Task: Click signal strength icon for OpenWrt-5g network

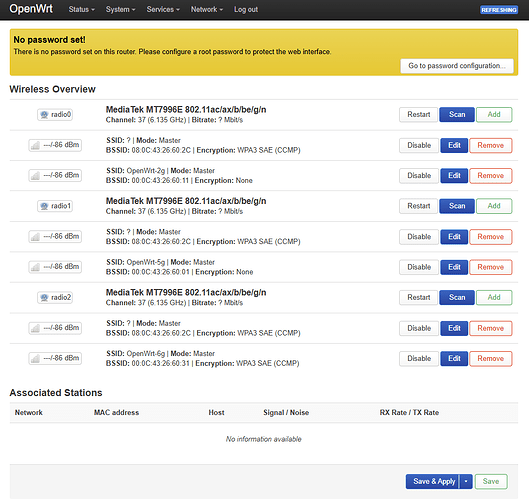Action: pos(35,267)
